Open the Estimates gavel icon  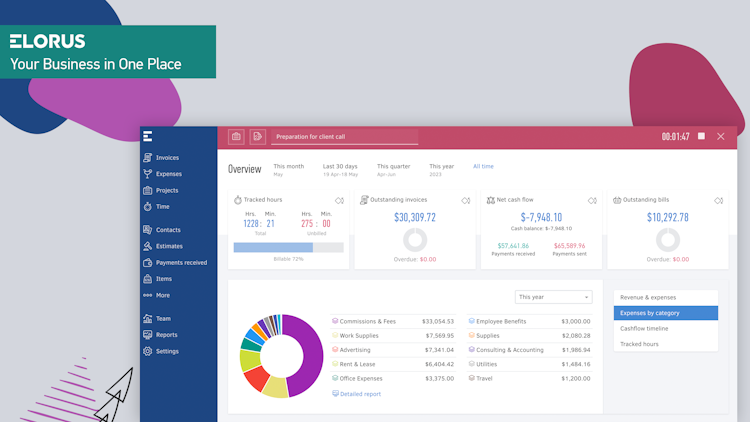[x=148, y=246]
